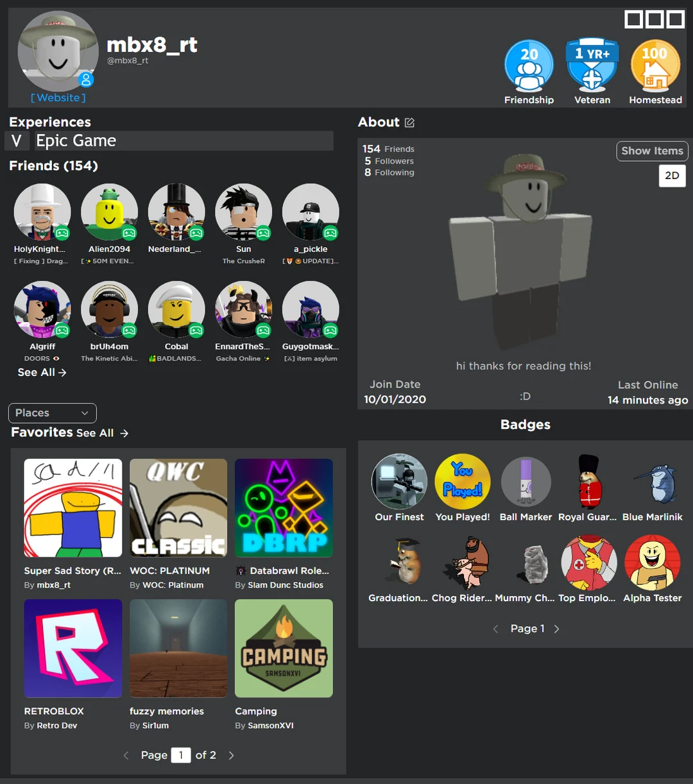The width and height of the screenshot is (693, 784).
Task: Click the Blue Marlinik badge icon
Action: coord(653,482)
